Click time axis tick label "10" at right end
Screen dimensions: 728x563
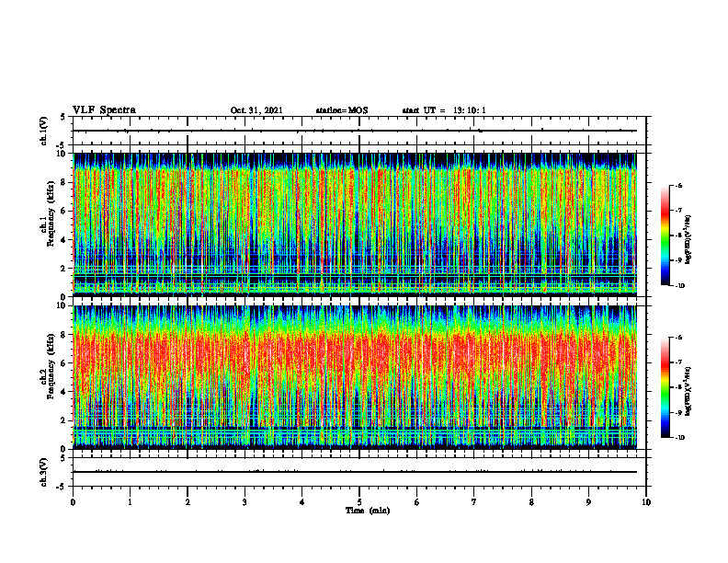coord(646,502)
